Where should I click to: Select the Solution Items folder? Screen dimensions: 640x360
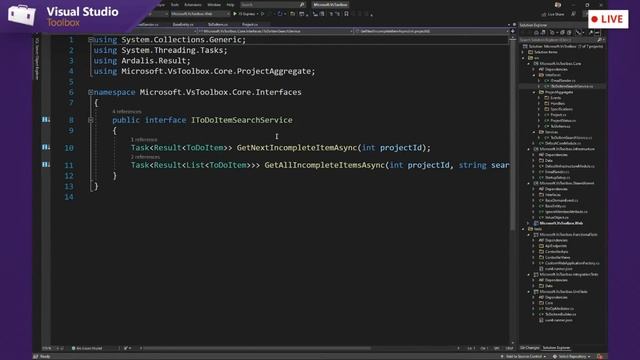(x=546, y=52)
